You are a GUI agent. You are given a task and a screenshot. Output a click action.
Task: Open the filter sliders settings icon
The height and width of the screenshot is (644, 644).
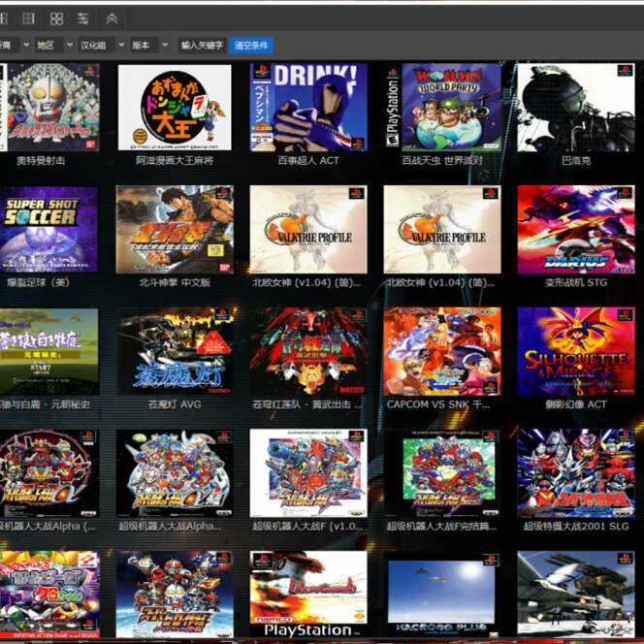83,18
